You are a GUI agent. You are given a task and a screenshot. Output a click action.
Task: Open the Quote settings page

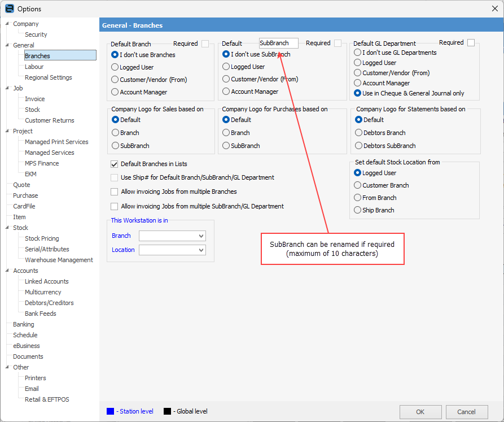point(21,185)
